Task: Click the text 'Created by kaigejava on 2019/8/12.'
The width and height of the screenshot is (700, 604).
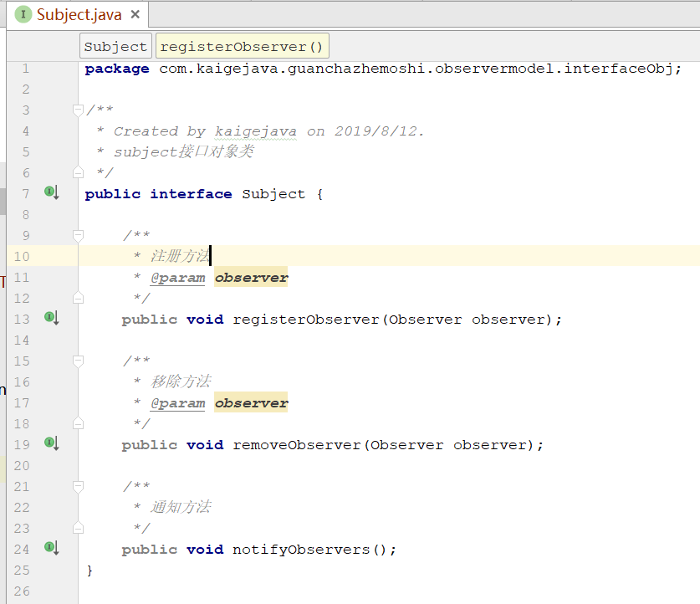Action: (x=268, y=131)
